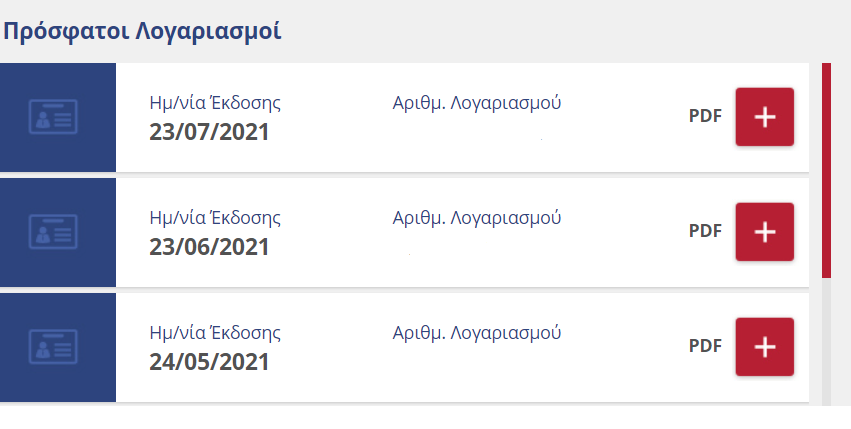Click 'Αριθμ. Λογαριασμού' in the third bill row
Viewport: 851px width, 429px height.
point(477,333)
